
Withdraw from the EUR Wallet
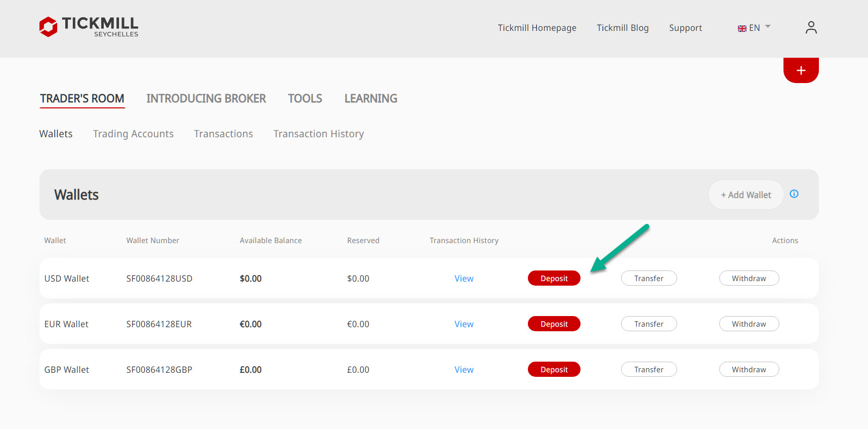tap(749, 324)
